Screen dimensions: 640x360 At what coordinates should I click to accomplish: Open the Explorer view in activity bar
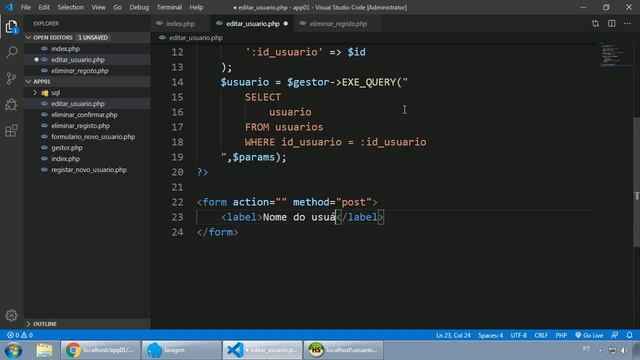click(11, 27)
